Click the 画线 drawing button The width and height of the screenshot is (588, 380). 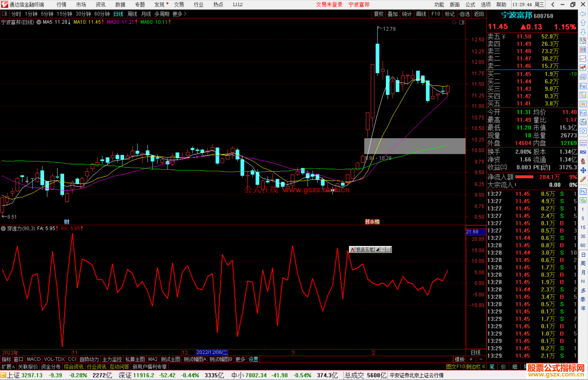click(421, 14)
